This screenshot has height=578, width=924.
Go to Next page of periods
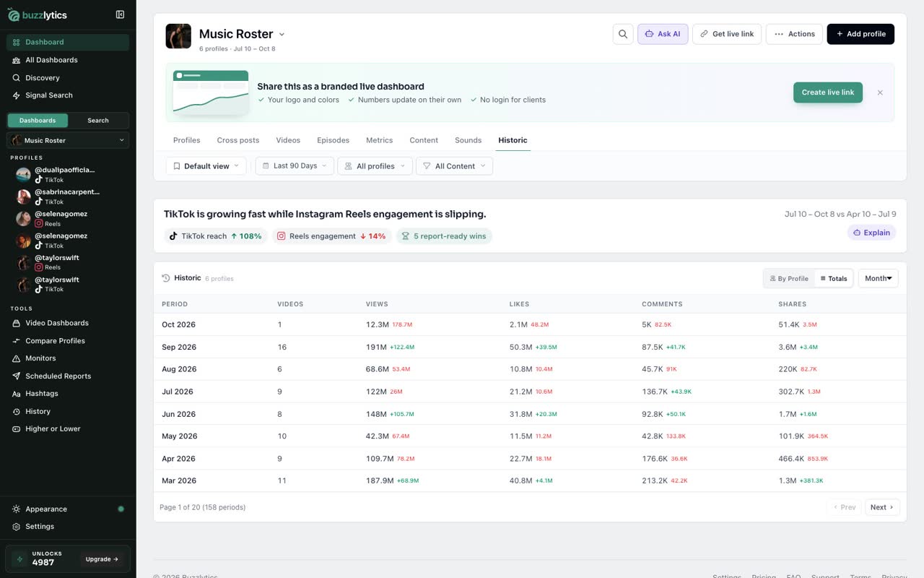click(882, 507)
